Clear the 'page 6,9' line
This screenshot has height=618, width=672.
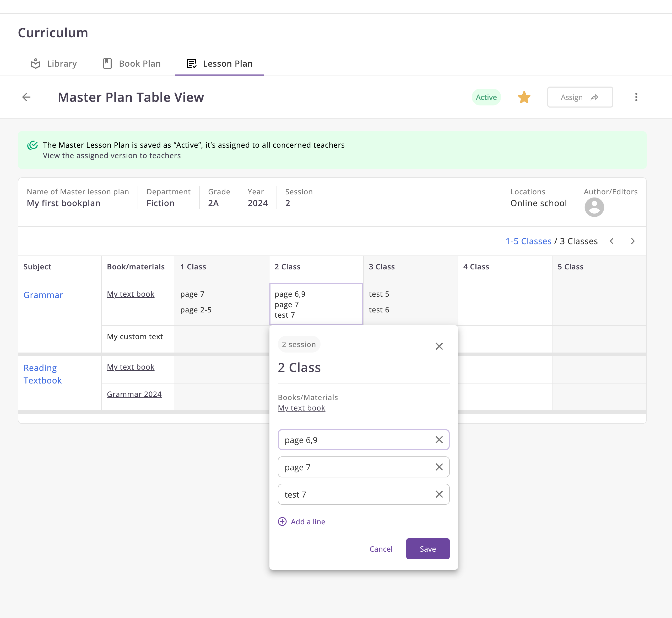439,440
